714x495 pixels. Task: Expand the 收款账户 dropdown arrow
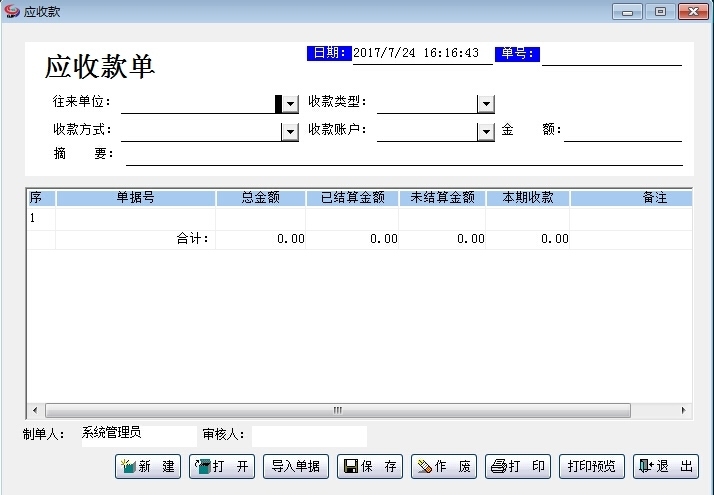[486, 132]
